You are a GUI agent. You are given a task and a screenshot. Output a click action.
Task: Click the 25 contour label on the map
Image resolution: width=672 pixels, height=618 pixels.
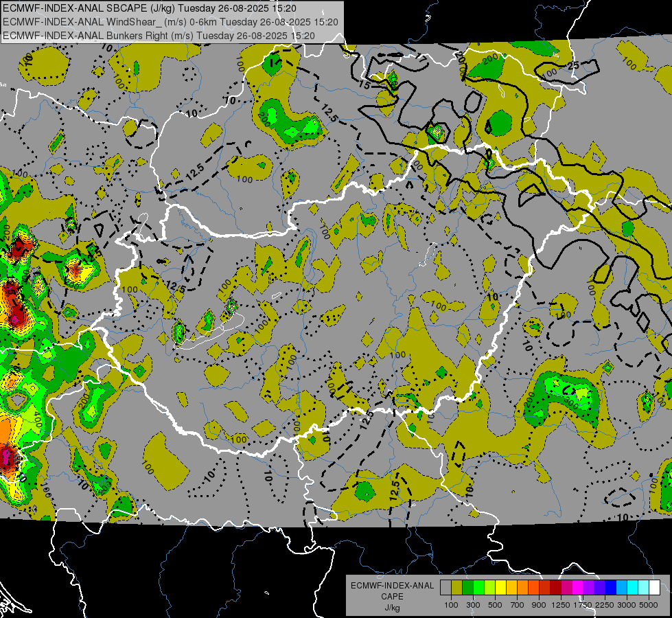(x=573, y=66)
